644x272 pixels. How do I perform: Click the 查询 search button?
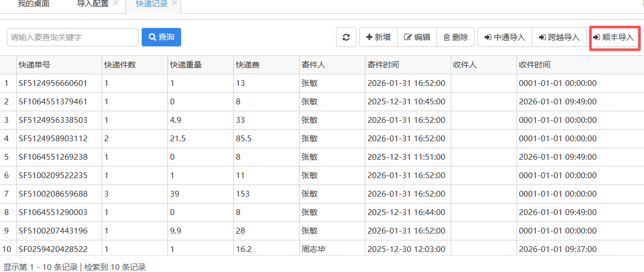(161, 37)
